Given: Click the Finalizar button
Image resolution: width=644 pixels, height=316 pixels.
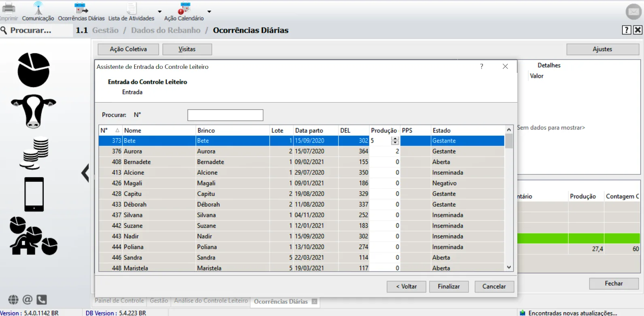Looking at the screenshot, I should click(x=449, y=286).
